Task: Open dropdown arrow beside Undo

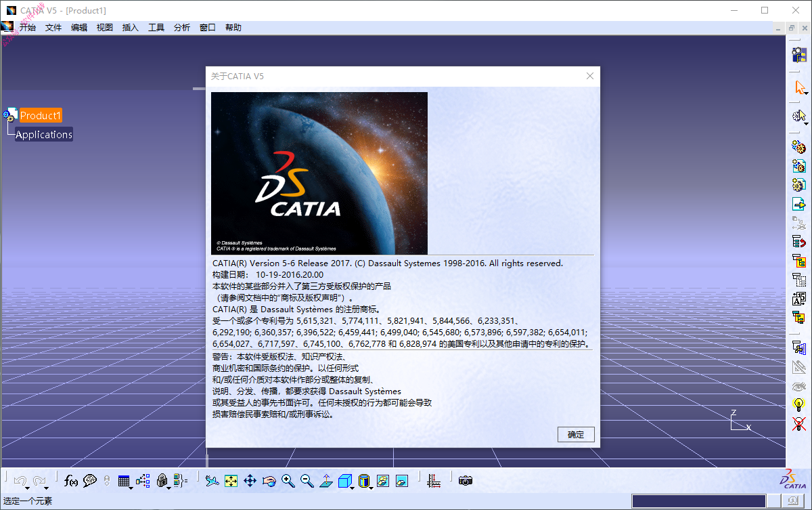Action: [28, 488]
